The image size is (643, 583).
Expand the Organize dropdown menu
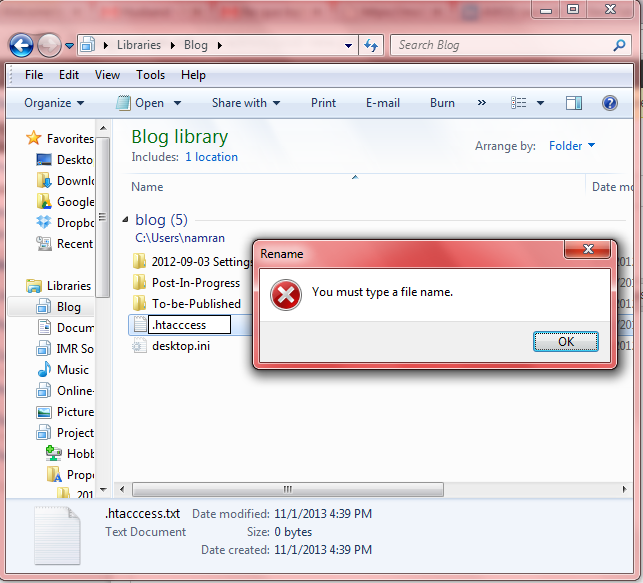click(54, 103)
